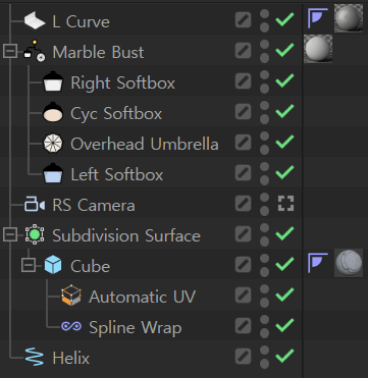Select the Left Softbox item
368x378 pixels.
click(x=117, y=175)
